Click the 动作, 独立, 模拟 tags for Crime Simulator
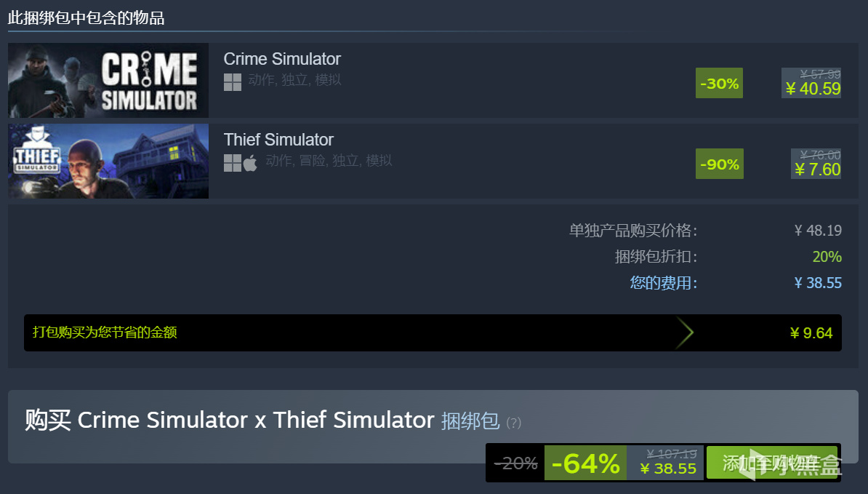This screenshot has width=868, height=494. point(294,80)
